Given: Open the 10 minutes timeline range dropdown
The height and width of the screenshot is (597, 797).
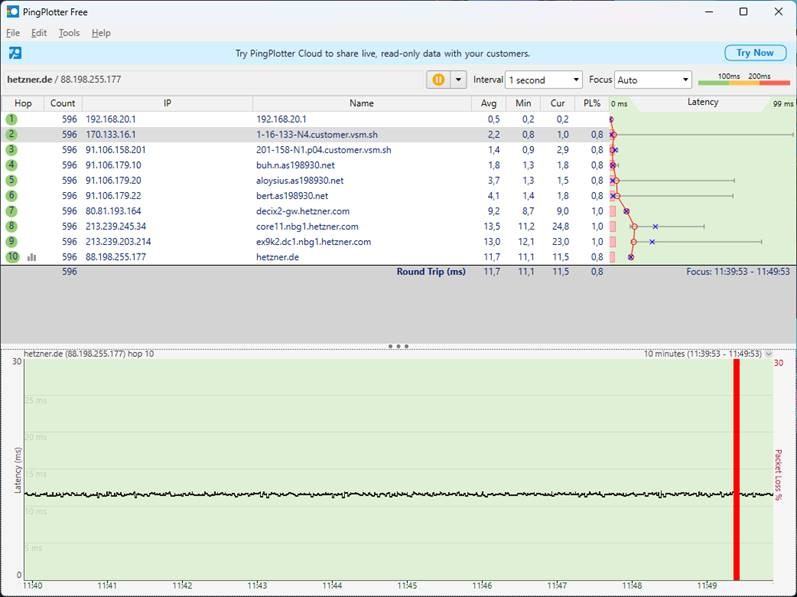Looking at the screenshot, I should click(x=769, y=354).
